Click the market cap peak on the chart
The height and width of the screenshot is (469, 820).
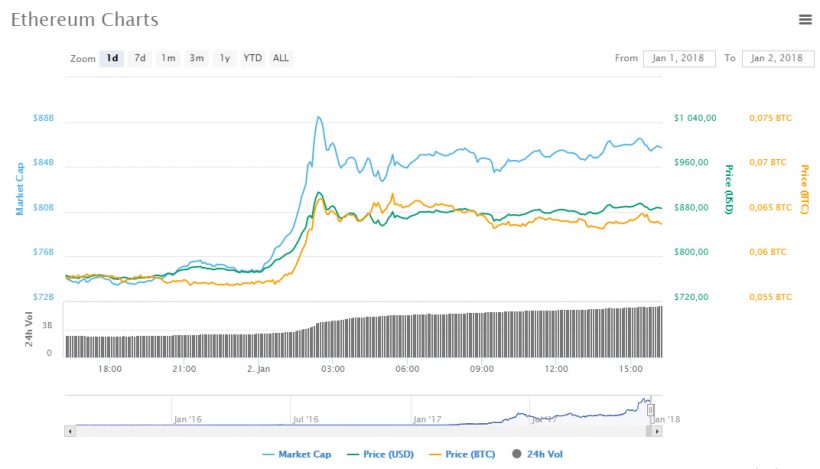[x=319, y=118]
